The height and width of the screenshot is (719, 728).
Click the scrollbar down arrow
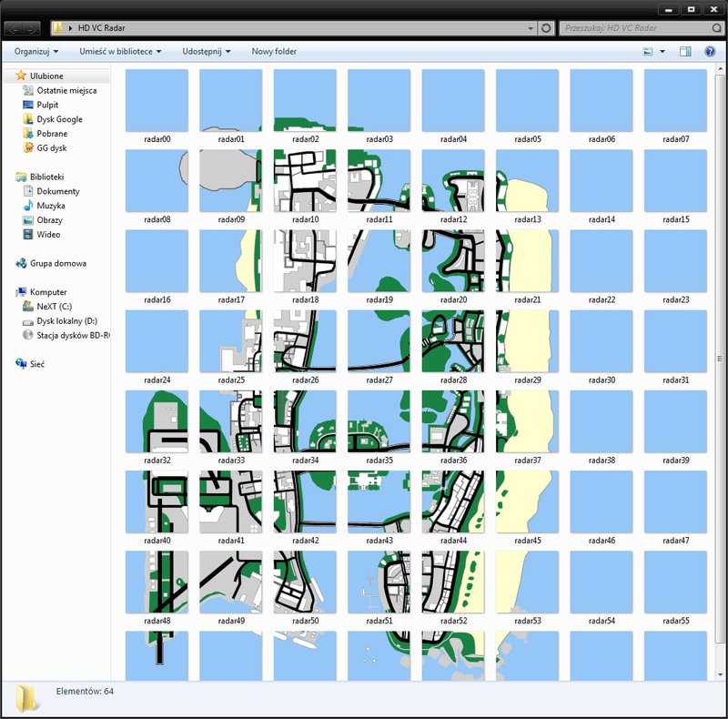[720, 675]
